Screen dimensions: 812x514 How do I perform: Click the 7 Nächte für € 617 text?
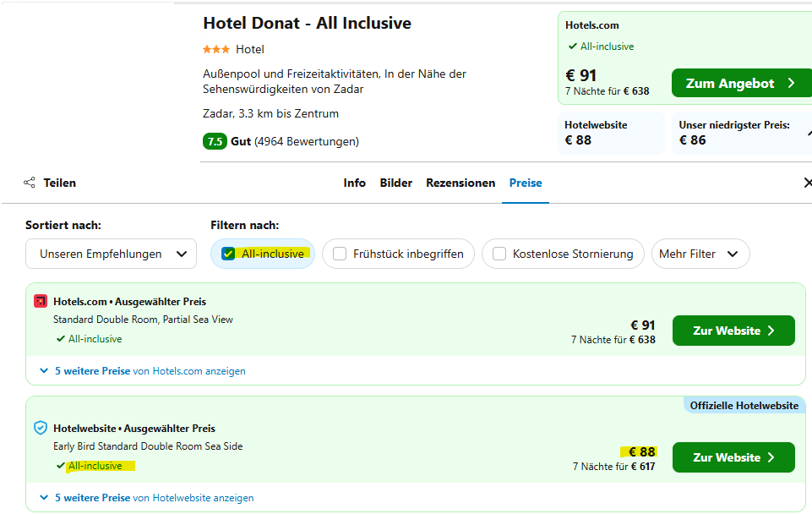pos(613,467)
